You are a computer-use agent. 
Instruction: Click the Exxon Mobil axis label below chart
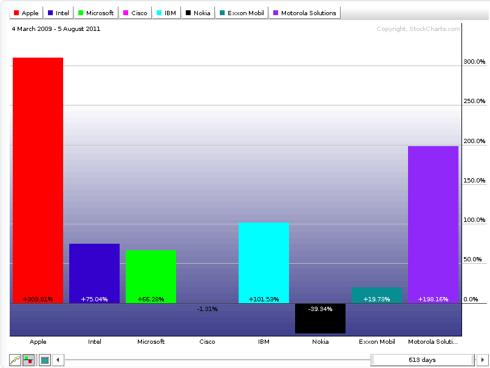click(x=377, y=342)
